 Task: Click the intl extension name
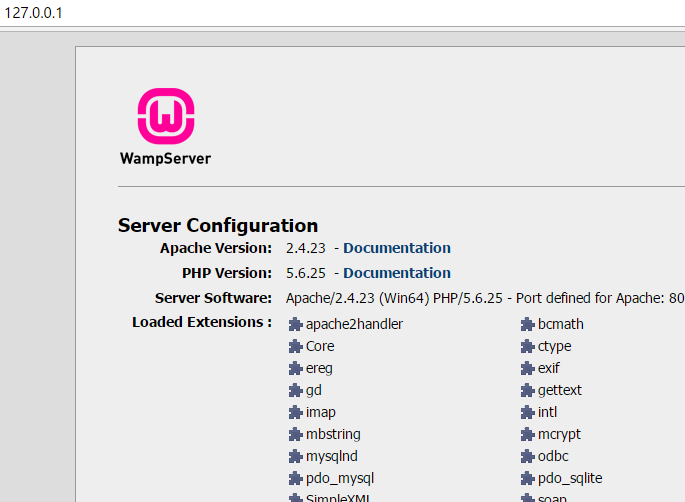tap(547, 412)
